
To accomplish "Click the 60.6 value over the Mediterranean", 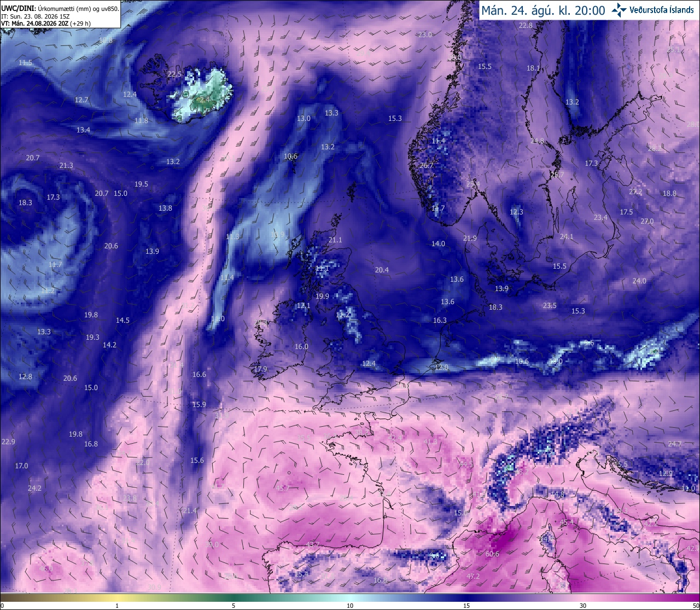I will (492, 554).
